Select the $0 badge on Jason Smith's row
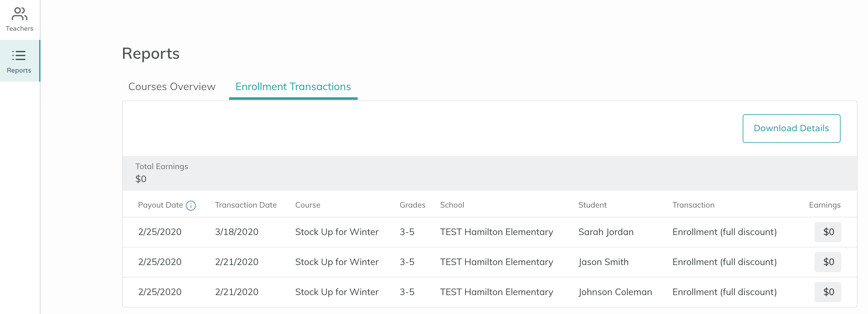868x314 pixels. point(828,262)
